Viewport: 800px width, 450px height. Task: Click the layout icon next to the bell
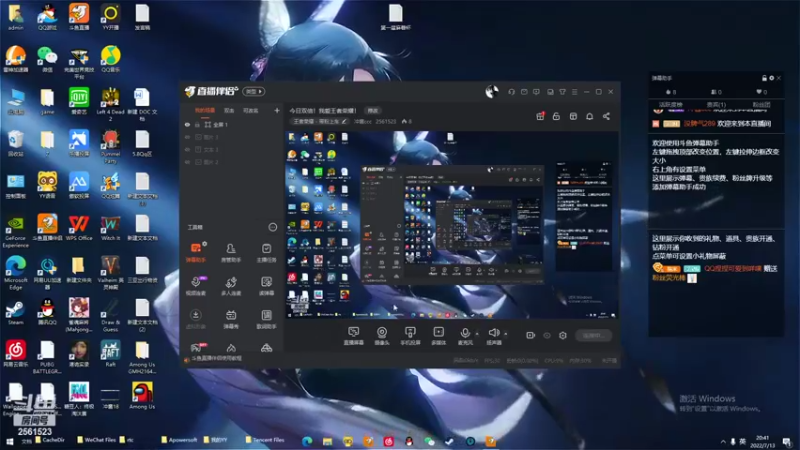coord(573,116)
